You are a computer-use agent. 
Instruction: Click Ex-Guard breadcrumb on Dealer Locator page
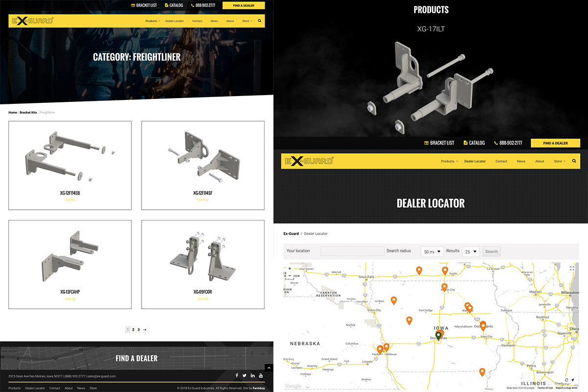(x=291, y=234)
